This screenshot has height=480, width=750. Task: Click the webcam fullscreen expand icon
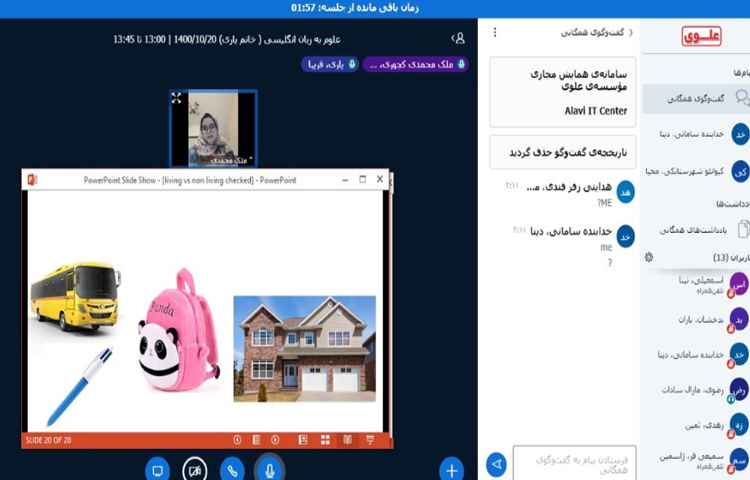(176, 98)
